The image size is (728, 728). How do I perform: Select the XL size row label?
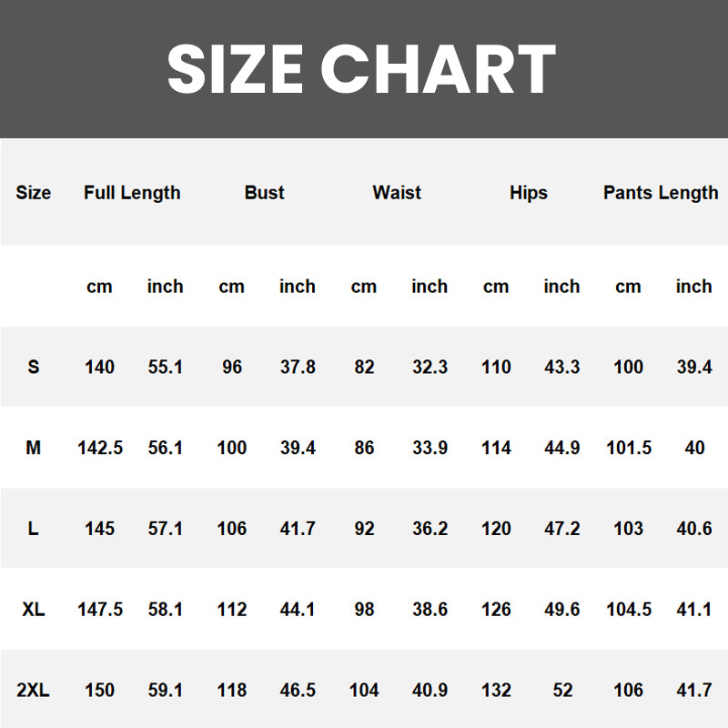[x=34, y=610]
